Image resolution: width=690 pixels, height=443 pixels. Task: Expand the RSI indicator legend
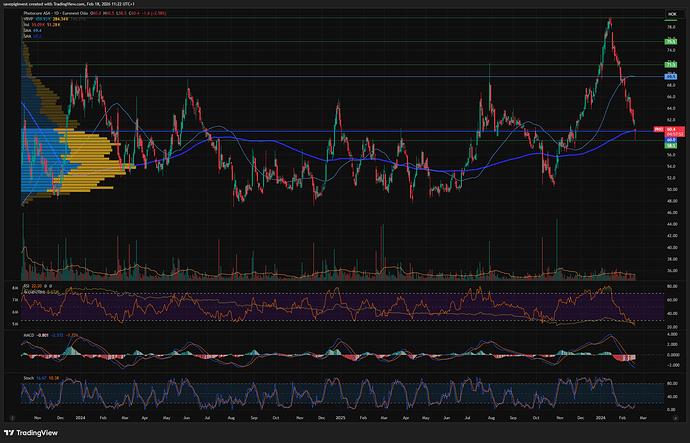point(28,287)
